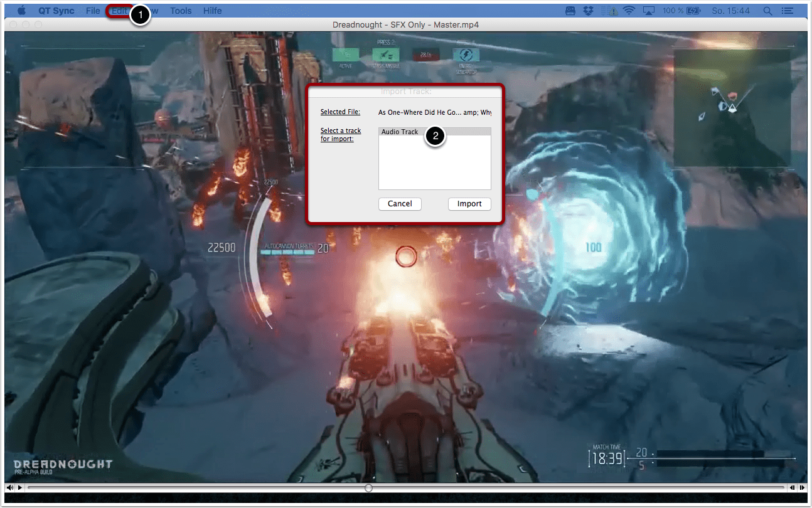This screenshot has width=812, height=508.
Task: Open the Tools menu
Action: pyautogui.click(x=181, y=11)
